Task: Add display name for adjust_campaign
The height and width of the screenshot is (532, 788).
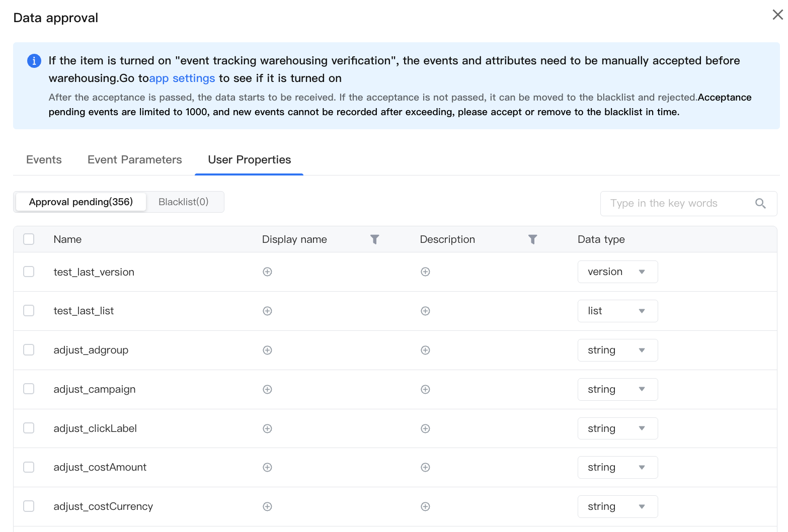Action: (x=267, y=389)
